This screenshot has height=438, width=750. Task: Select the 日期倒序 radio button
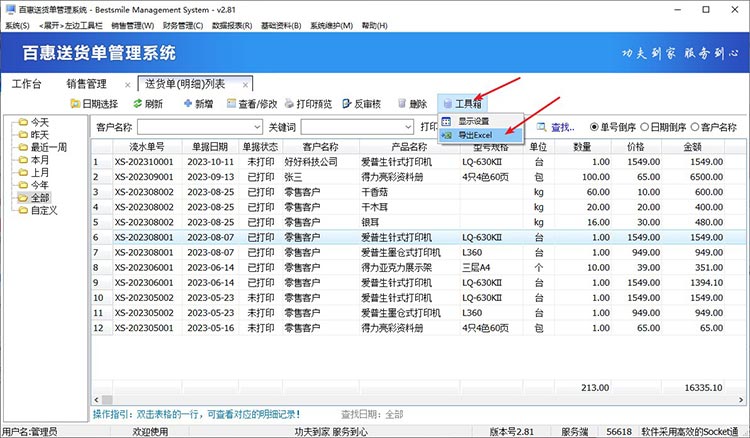[644, 127]
